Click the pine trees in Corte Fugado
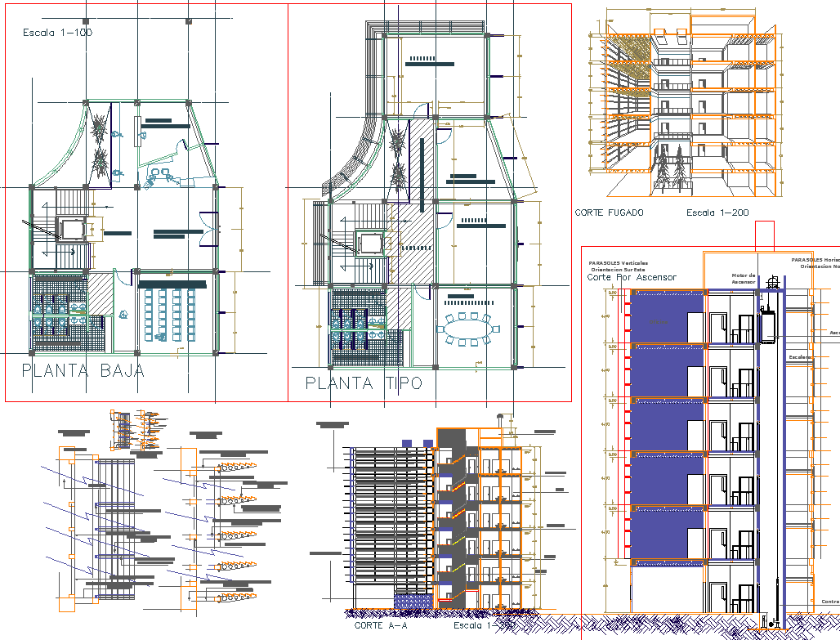 click(x=671, y=168)
